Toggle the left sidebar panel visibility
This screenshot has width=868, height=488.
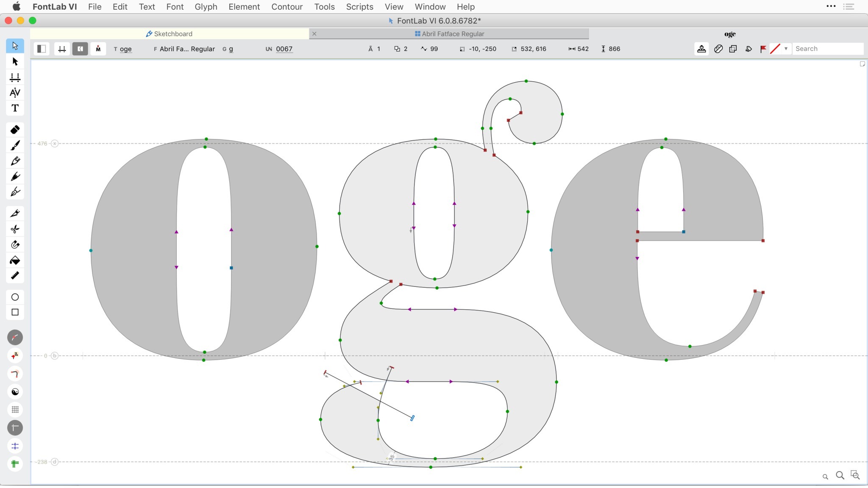[41, 49]
